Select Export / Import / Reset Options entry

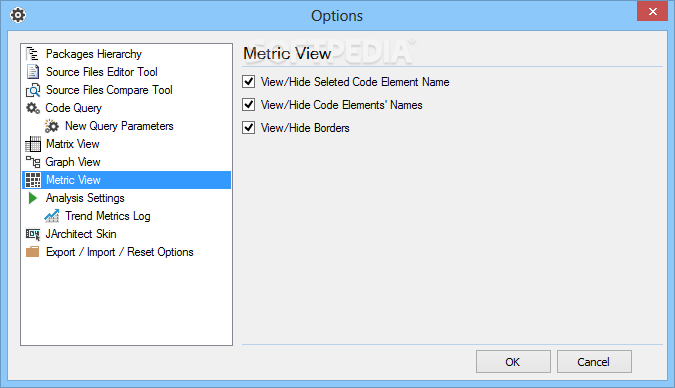pyautogui.click(x=119, y=252)
